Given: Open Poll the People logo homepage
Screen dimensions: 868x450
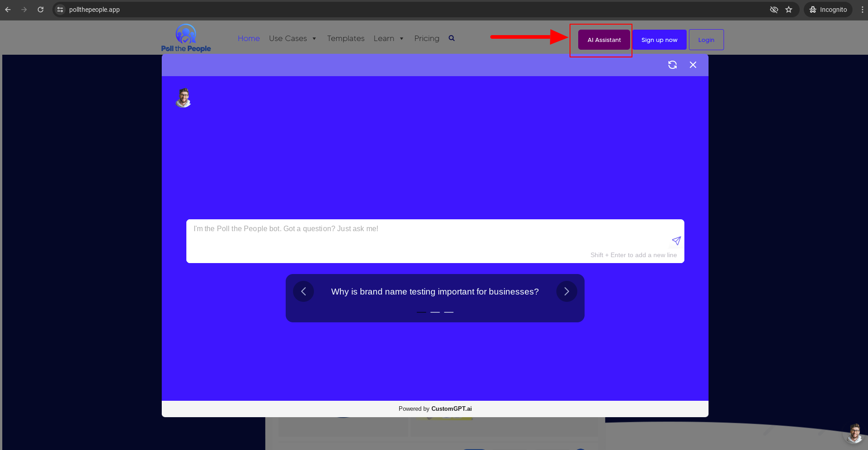Looking at the screenshot, I should (186, 38).
